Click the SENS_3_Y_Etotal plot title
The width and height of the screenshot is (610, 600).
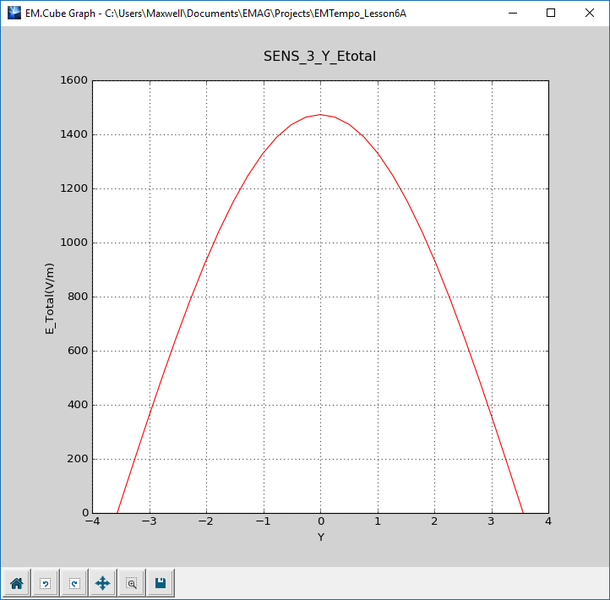tap(320, 58)
